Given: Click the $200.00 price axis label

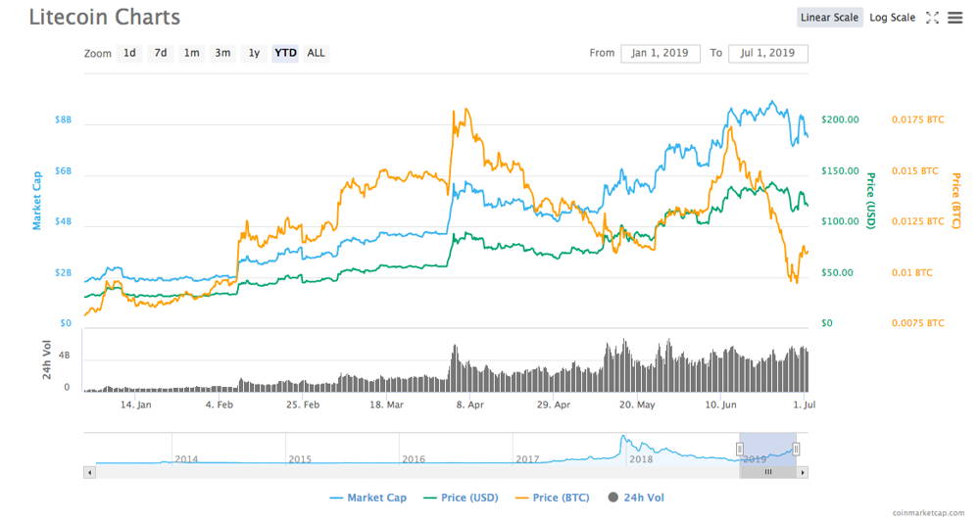Looking at the screenshot, I should [x=840, y=119].
